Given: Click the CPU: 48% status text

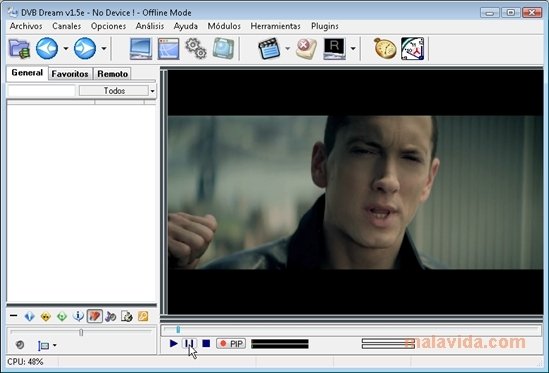Looking at the screenshot, I should tap(25, 362).
